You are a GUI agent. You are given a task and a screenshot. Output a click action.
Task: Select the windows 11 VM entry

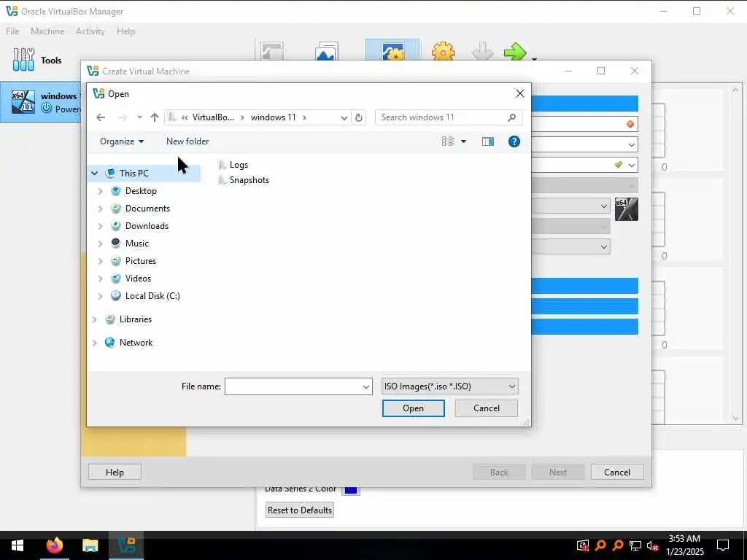(41, 102)
